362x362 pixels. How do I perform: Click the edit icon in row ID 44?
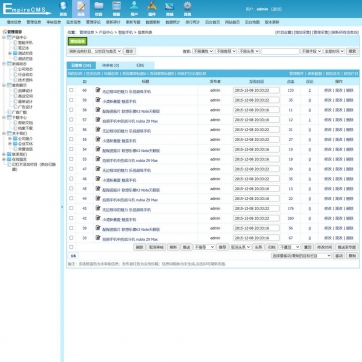pyautogui.click(x=98, y=198)
